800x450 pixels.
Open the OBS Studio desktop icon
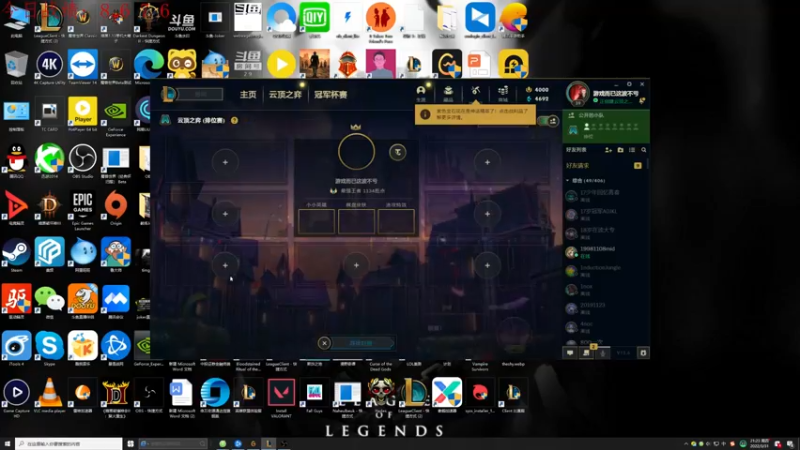[83, 161]
